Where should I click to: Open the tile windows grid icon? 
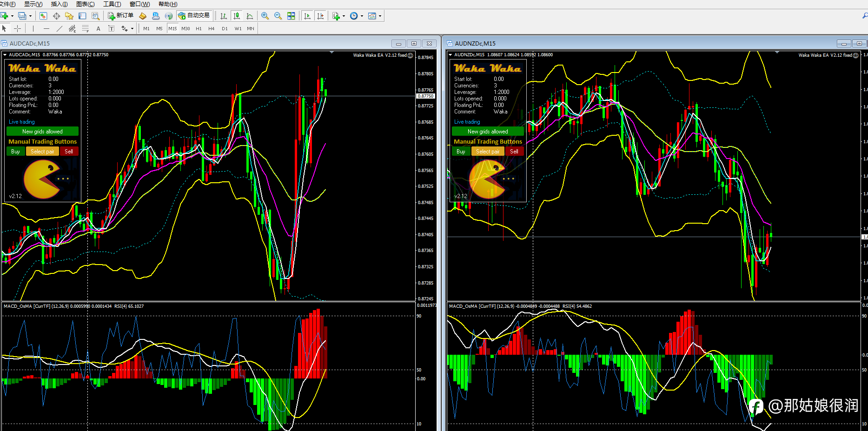(291, 16)
